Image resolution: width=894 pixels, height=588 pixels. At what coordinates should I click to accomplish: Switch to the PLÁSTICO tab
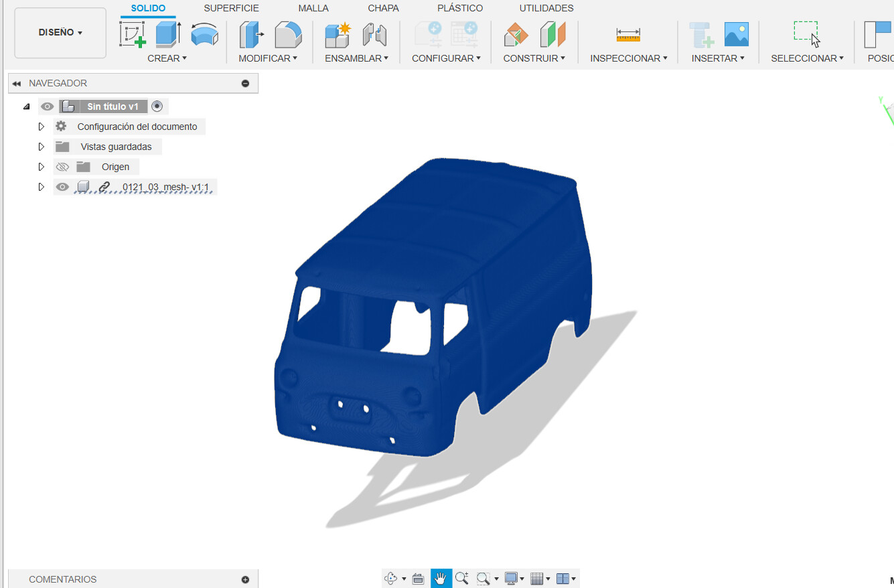460,8
